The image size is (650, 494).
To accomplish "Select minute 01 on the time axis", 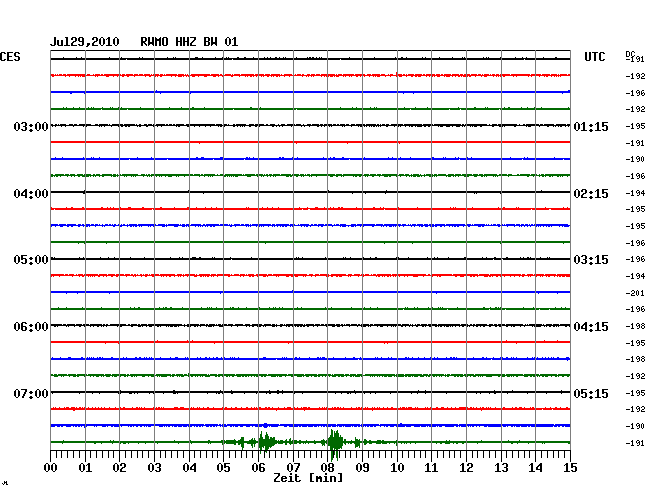I will tap(85, 467).
